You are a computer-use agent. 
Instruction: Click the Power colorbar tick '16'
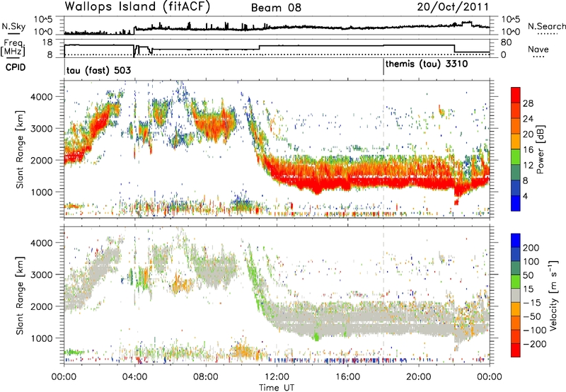528,150
